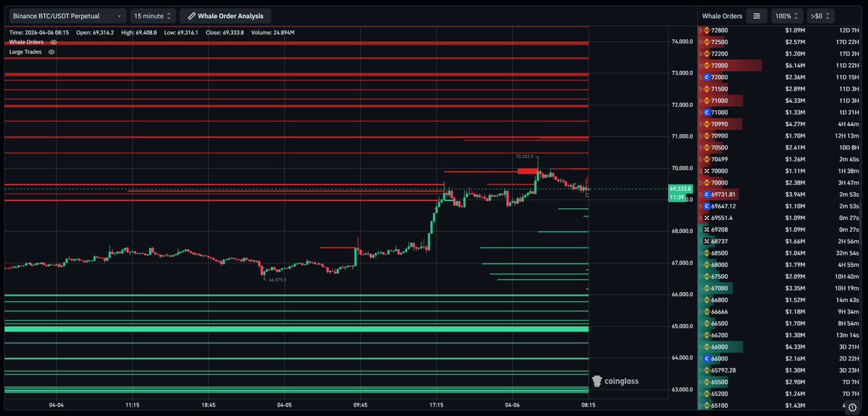Click the Binance icon on the 71500 row
Viewport: 868px width, 416px height.
[706, 89]
